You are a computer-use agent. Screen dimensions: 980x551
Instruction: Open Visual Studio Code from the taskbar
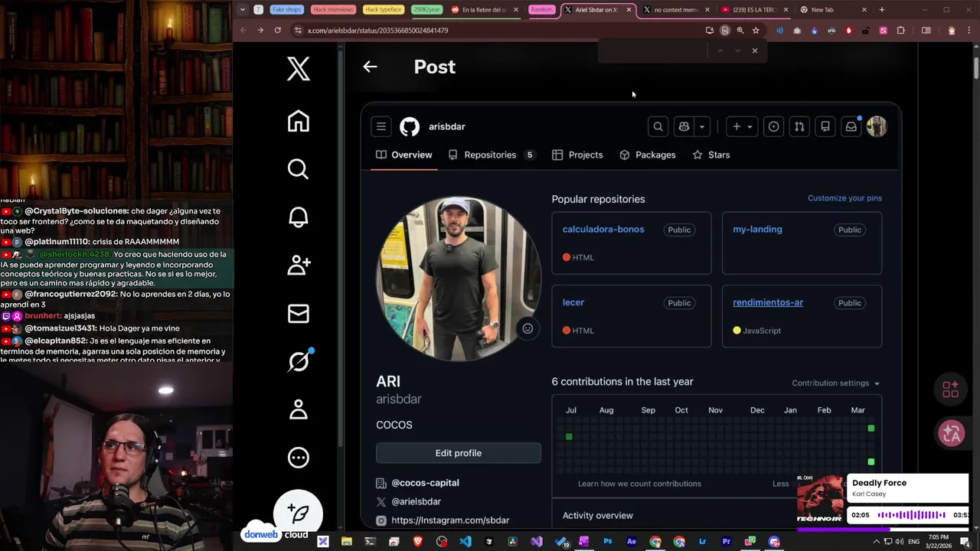465,542
